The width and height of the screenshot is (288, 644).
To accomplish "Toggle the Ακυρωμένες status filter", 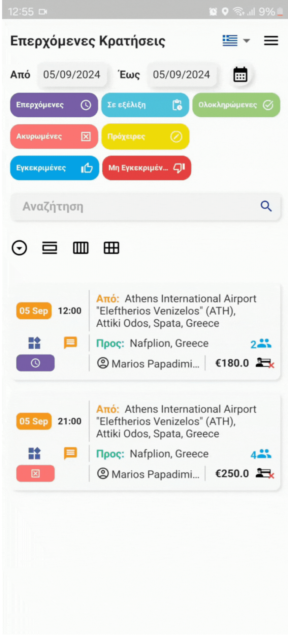I will tap(54, 137).
